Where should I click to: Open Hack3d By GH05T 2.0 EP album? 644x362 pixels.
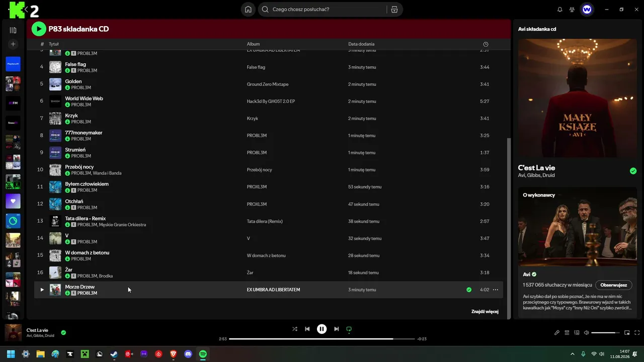pyautogui.click(x=271, y=102)
